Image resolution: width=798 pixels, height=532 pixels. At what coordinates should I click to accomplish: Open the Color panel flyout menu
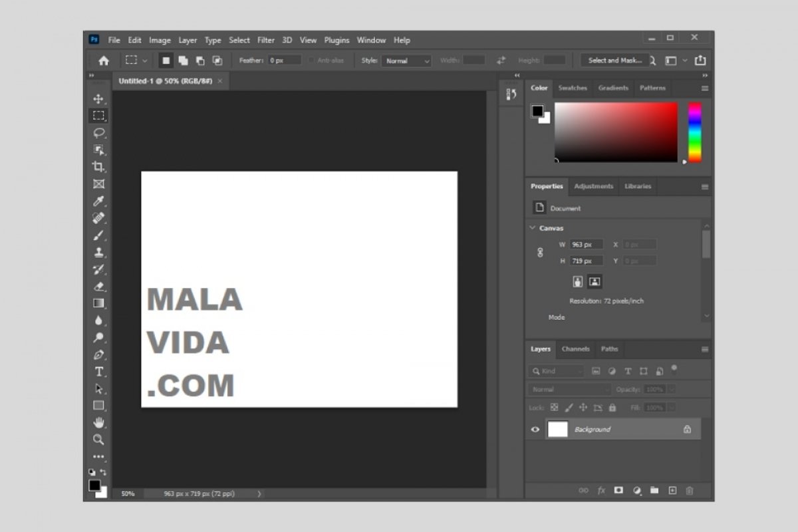pos(705,88)
